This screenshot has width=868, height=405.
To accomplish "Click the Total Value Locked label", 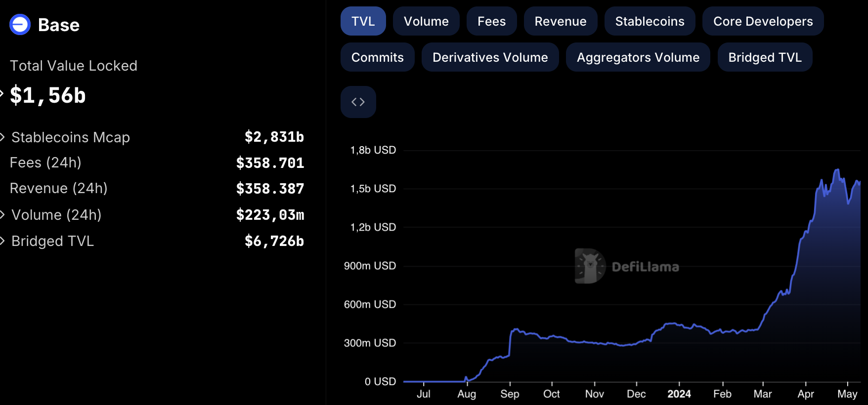I will (x=74, y=66).
